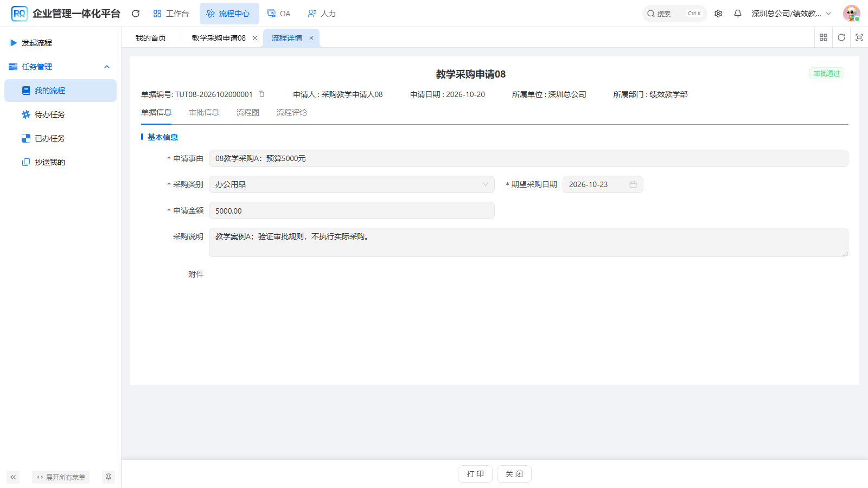Click 申请日期:2026-10-20 text
868x488 pixels.
click(x=448, y=94)
